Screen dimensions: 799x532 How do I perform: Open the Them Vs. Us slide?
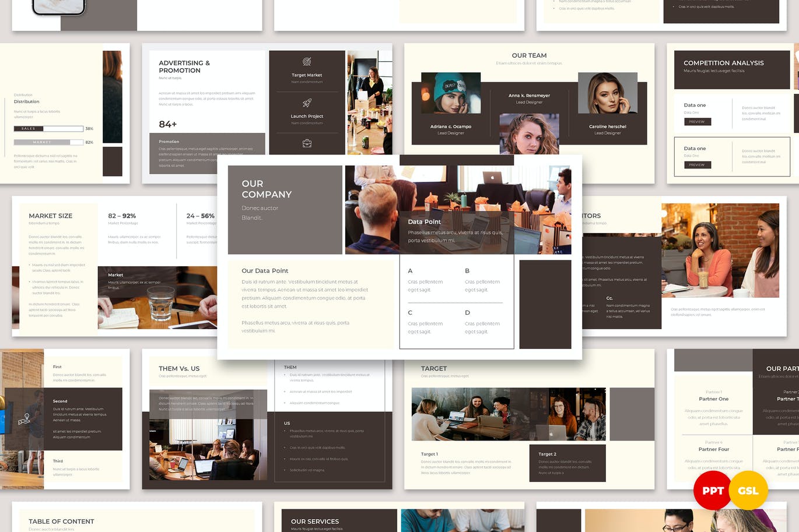(179, 368)
